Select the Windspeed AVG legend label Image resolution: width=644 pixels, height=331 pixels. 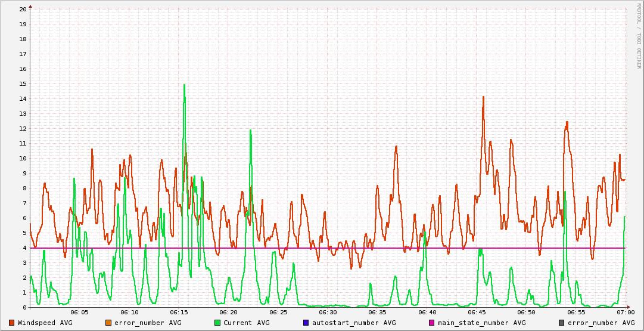pos(45,323)
